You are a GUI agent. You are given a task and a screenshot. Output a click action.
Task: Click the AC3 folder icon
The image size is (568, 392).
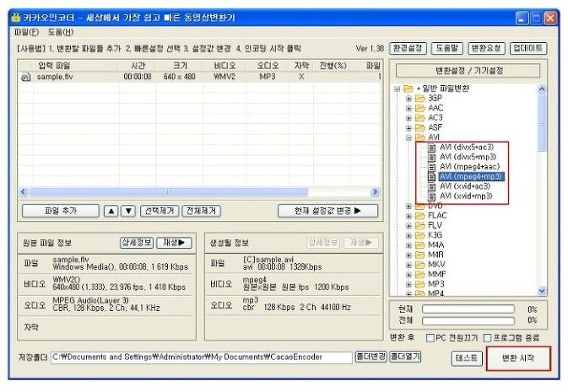click(x=419, y=118)
